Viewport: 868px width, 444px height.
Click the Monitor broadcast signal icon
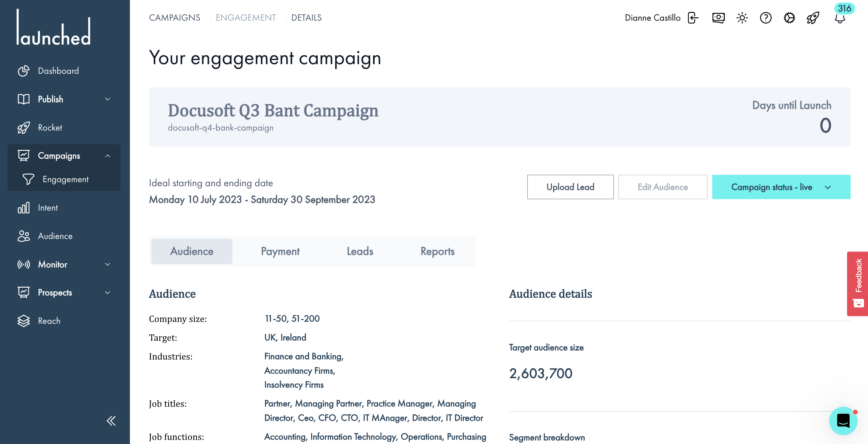[x=24, y=264]
